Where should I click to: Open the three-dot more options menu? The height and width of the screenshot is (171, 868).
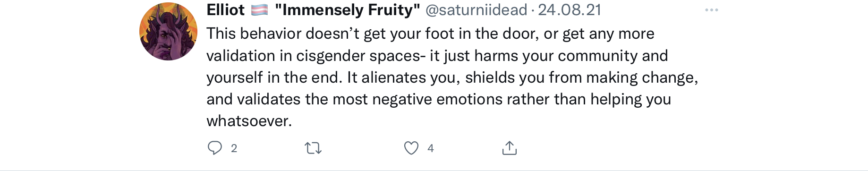(x=711, y=10)
